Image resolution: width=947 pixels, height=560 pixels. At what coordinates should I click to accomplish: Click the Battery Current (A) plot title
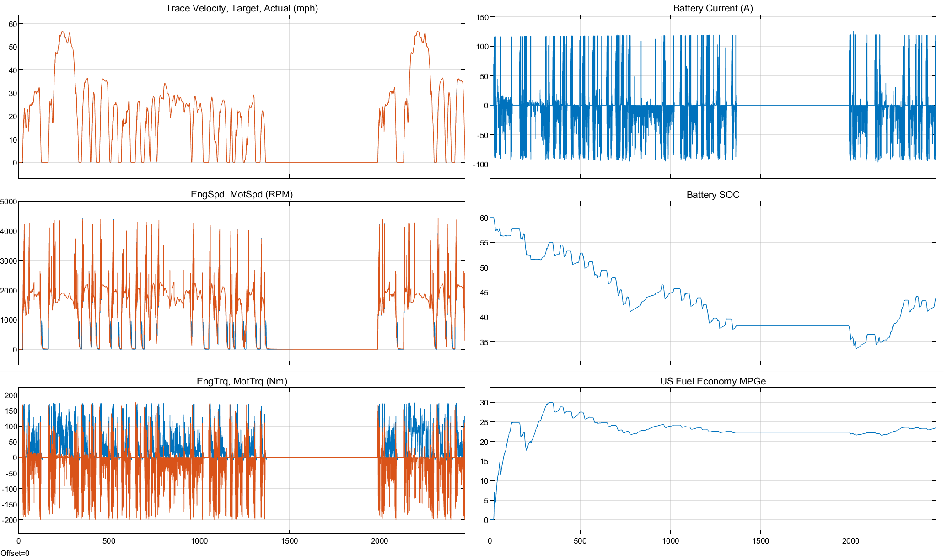tap(713, 8)
